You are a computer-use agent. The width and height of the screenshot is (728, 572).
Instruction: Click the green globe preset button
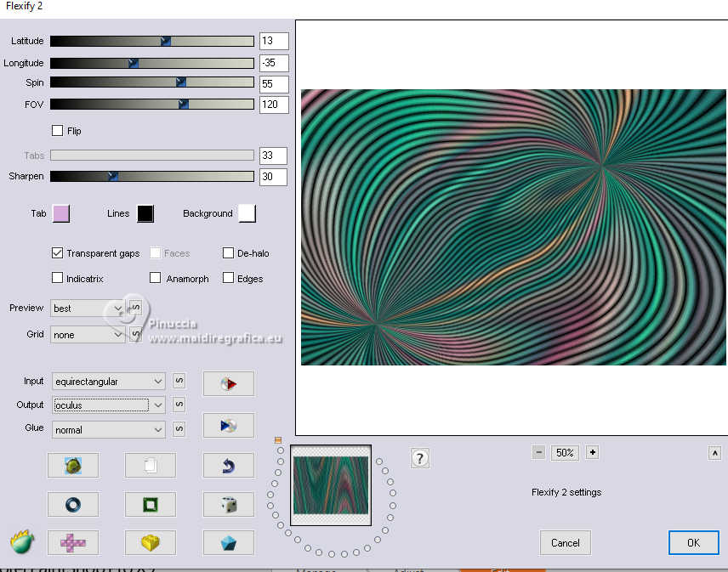(73, 465)
